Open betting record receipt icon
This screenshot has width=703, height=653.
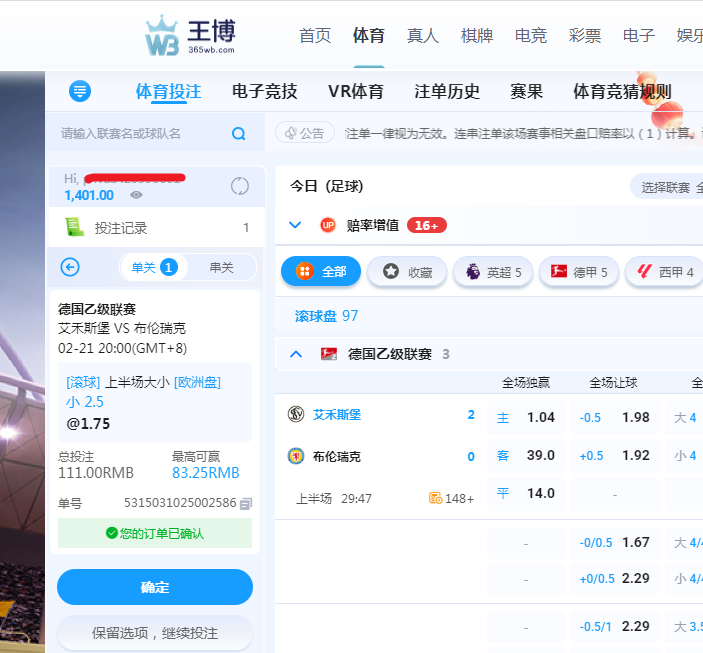[74, 228]
